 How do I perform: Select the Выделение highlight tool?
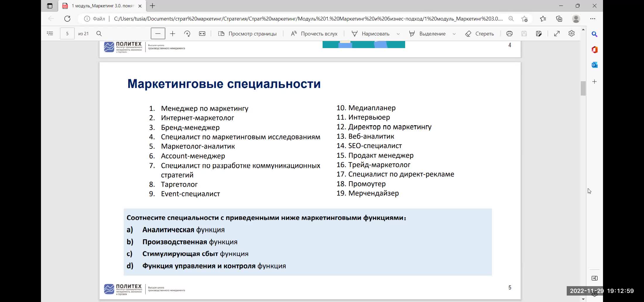coord(427,34)
